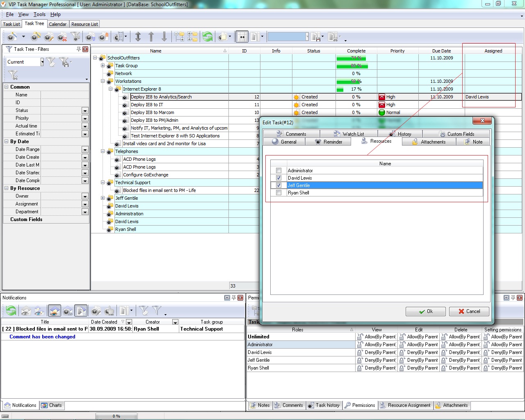
Task: Uncheck the David Lewis resource checkbox
Action: point(279,178)
